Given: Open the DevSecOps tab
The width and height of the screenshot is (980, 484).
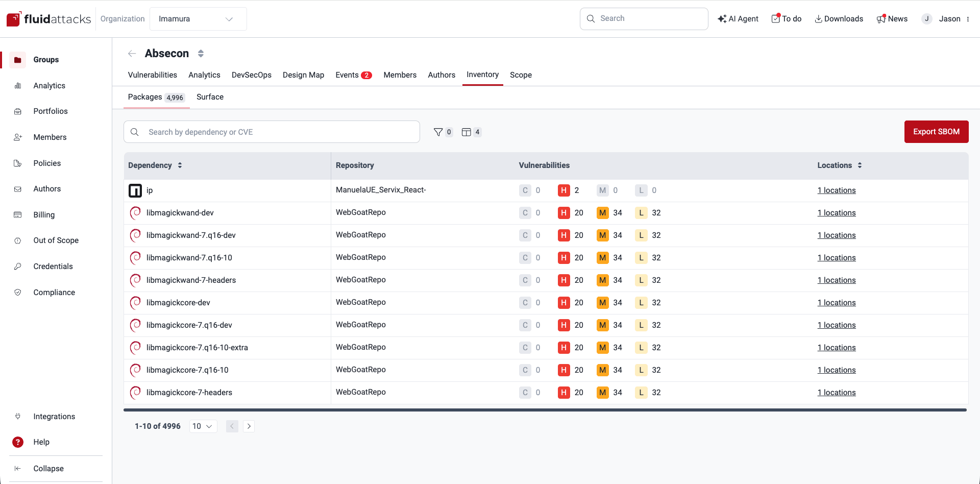Looking at the screenshot, I should point(251,75).
